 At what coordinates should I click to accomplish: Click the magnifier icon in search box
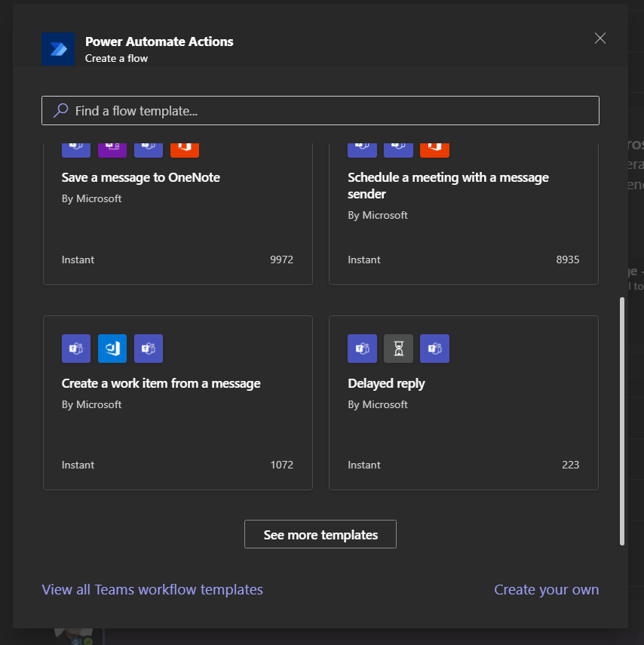[61, 111]
